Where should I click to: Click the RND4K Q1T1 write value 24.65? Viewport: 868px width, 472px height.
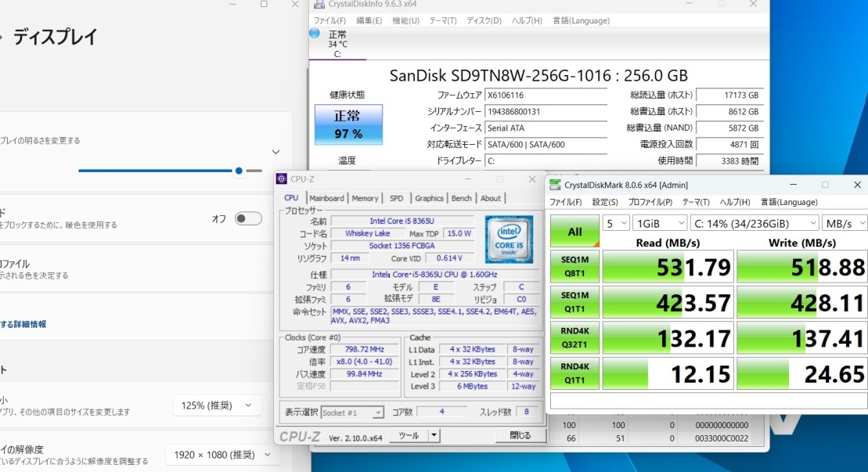pos(802,373)
